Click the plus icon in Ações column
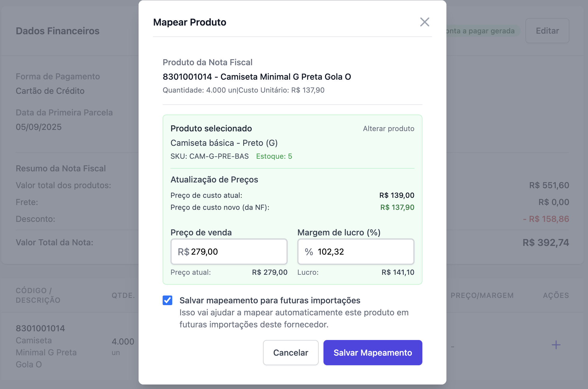588x389 pixels. pos(556,345)
